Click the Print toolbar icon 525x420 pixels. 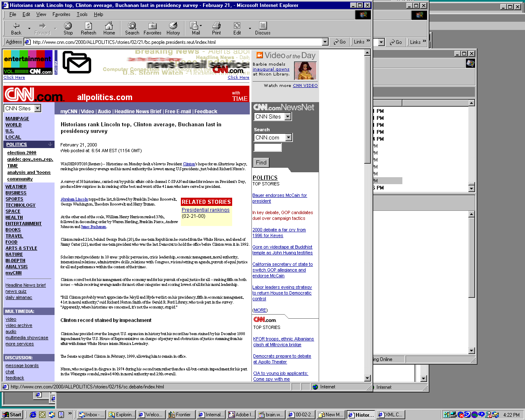coord(217,28)
